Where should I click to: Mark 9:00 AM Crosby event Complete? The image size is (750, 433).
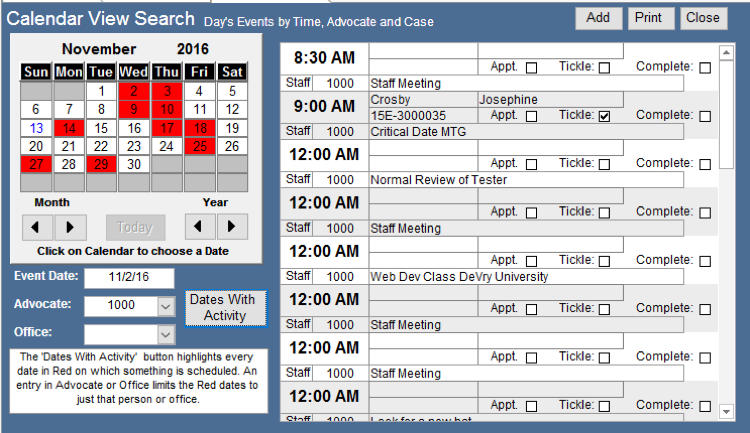coord(706,116)
